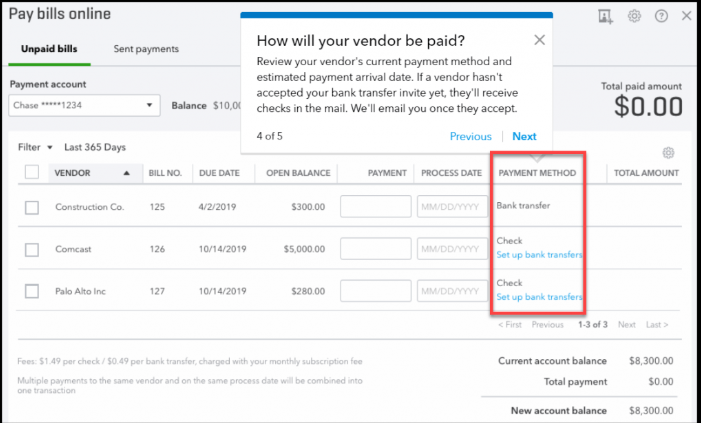Dismiss the 'How will your vendor be paid?' popup
The height and width of the screenshot is (423, 701).
coord(540,40)
